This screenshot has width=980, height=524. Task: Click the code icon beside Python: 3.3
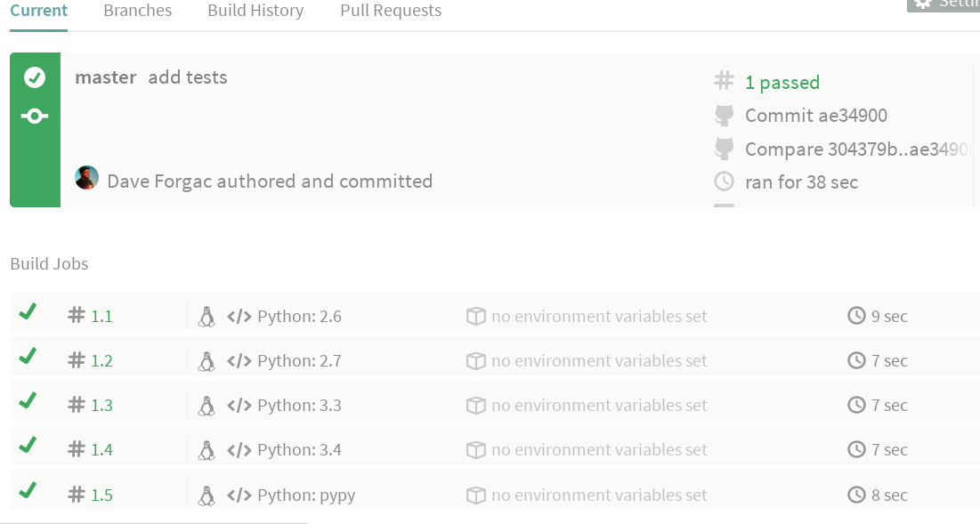239,405
